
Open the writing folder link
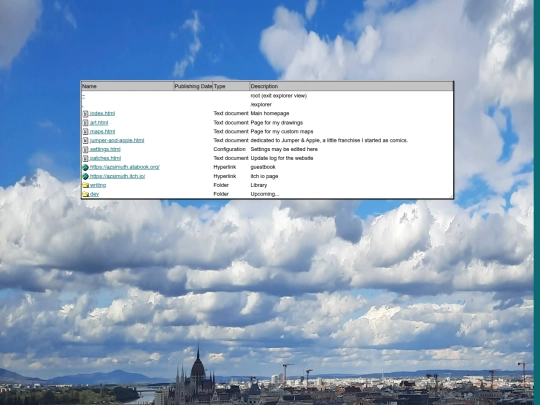point(98,185)
